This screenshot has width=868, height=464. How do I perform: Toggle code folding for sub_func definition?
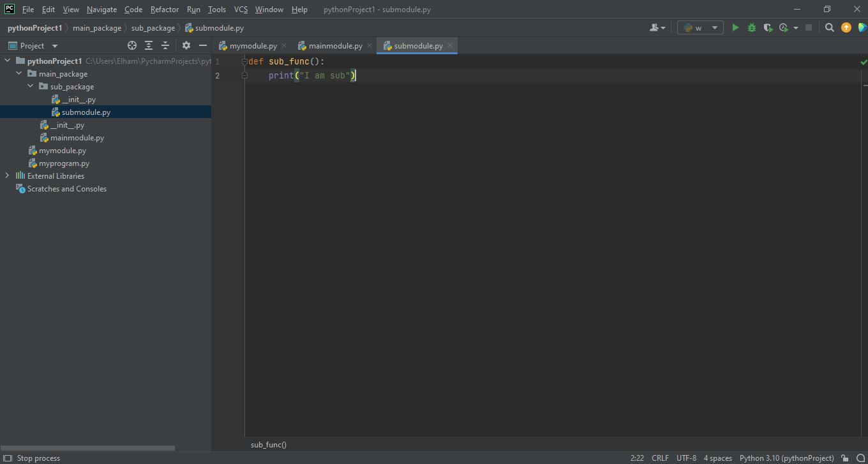coord(244,61)
